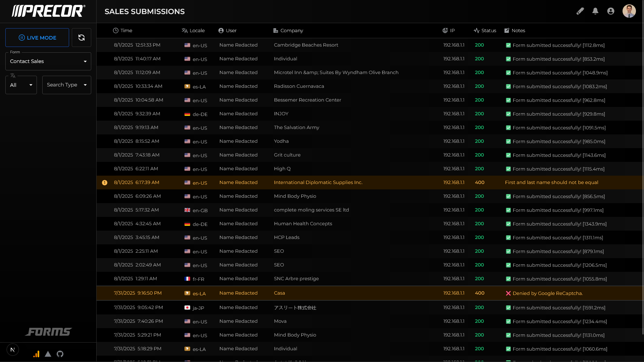This screenshot has height=362, width=644.
Task: Open the Google Analytics icon link
Action: click(36, 354)
